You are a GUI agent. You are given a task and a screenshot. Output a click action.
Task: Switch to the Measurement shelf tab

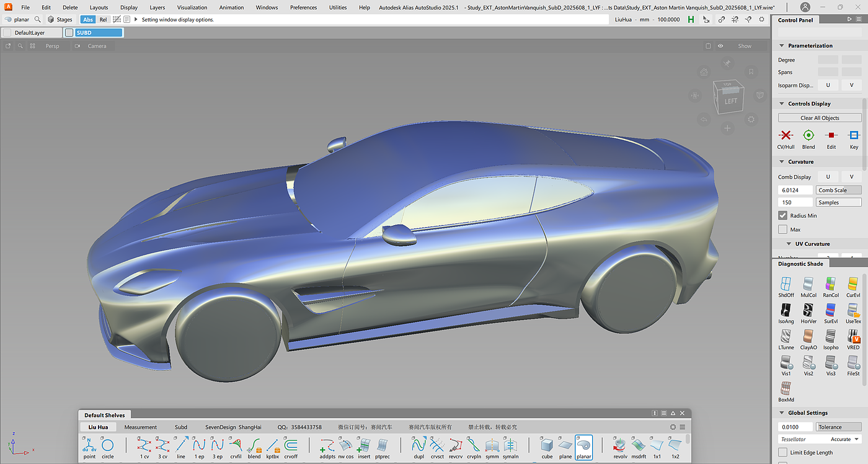tap(141, 427)
